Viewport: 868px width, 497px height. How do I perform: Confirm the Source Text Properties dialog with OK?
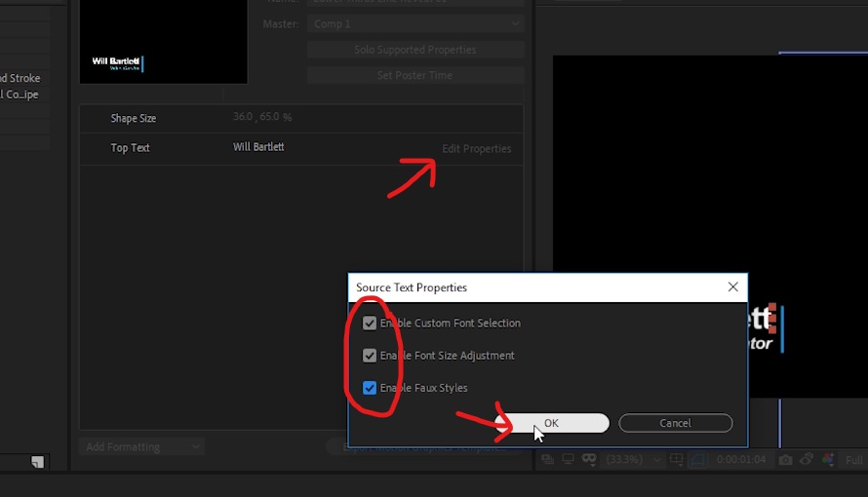551,423
